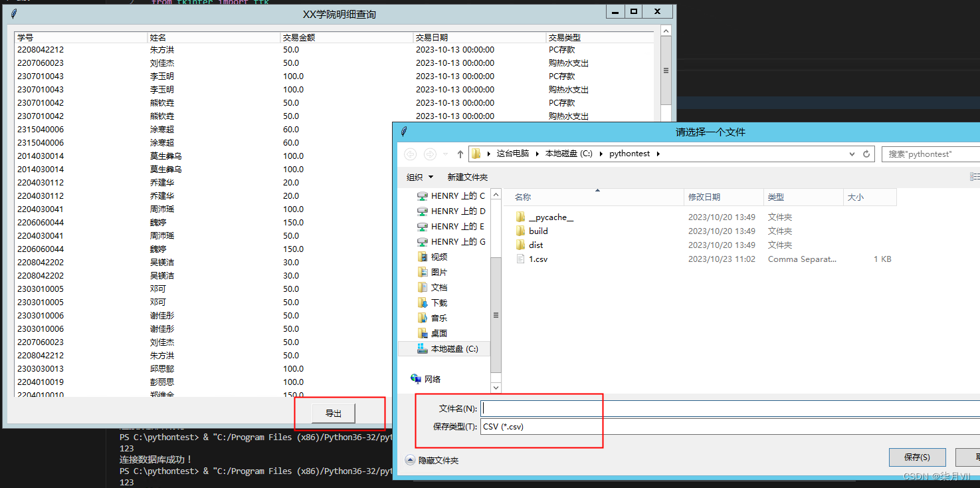Open the 下载 downloads folder in sidebar

(433, 303)
